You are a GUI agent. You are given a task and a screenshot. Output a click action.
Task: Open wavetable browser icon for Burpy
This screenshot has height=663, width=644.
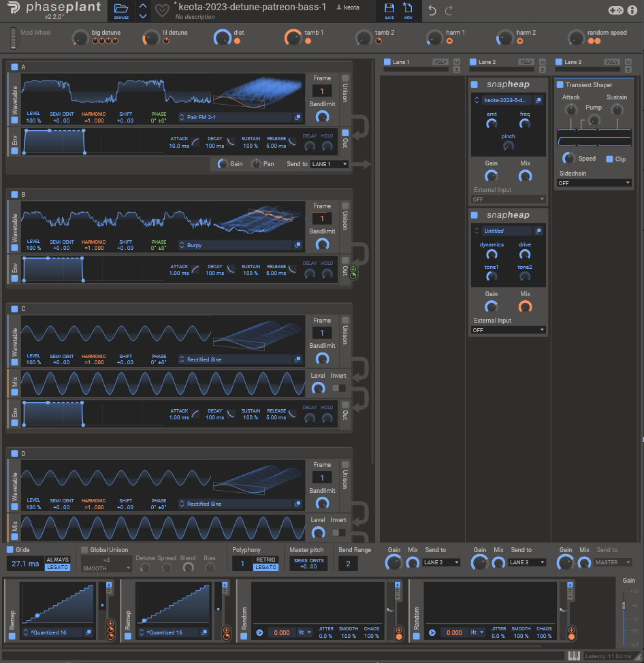297,245
